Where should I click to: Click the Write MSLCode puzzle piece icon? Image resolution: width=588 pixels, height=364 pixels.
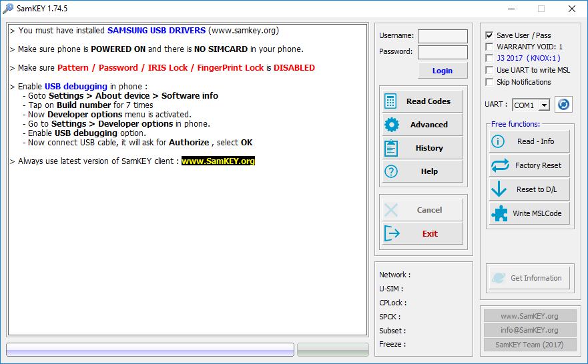(x=499, y=213)
